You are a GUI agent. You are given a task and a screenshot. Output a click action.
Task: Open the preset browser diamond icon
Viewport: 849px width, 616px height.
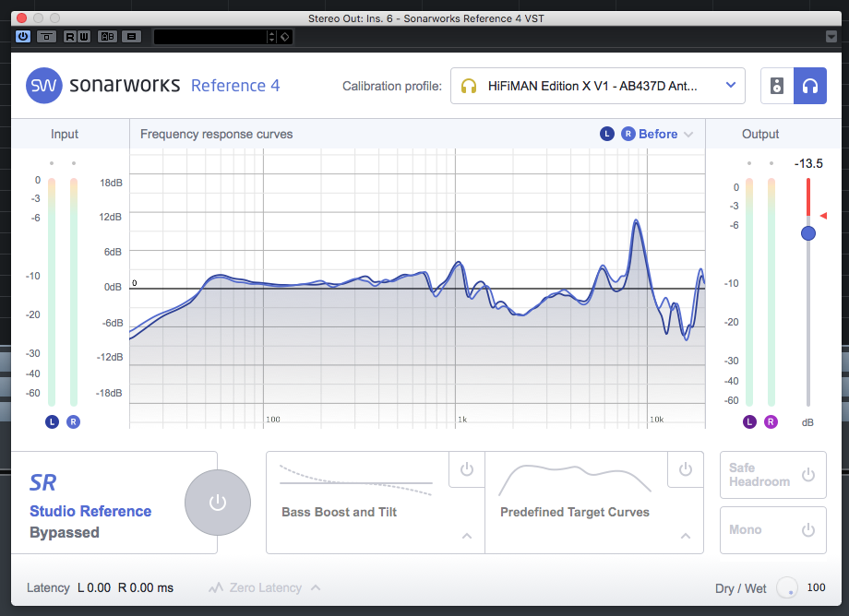[285, 37]
